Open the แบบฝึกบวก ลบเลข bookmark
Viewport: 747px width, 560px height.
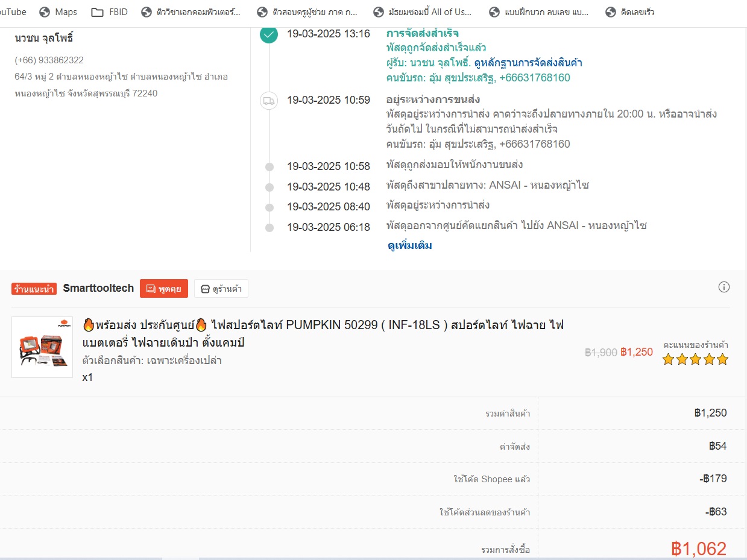click(538, 12)
